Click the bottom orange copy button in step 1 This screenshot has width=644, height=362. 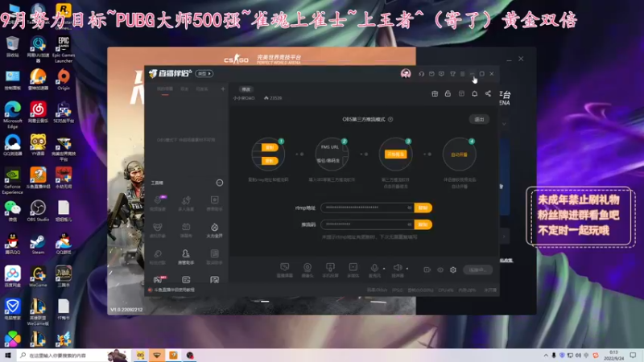[x=270, y=161]
